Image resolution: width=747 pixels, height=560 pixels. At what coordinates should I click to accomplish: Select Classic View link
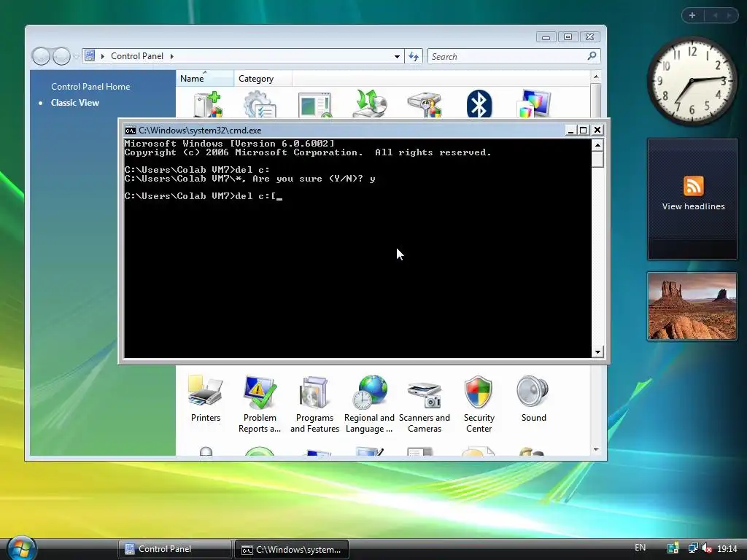[75, 103]
